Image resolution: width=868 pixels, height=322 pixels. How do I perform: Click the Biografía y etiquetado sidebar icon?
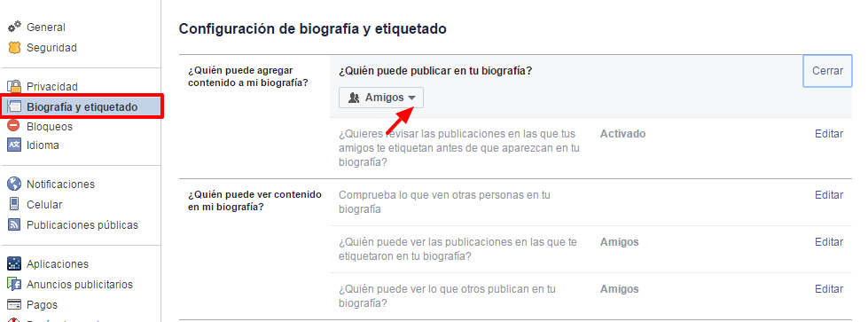coord(14,106)
